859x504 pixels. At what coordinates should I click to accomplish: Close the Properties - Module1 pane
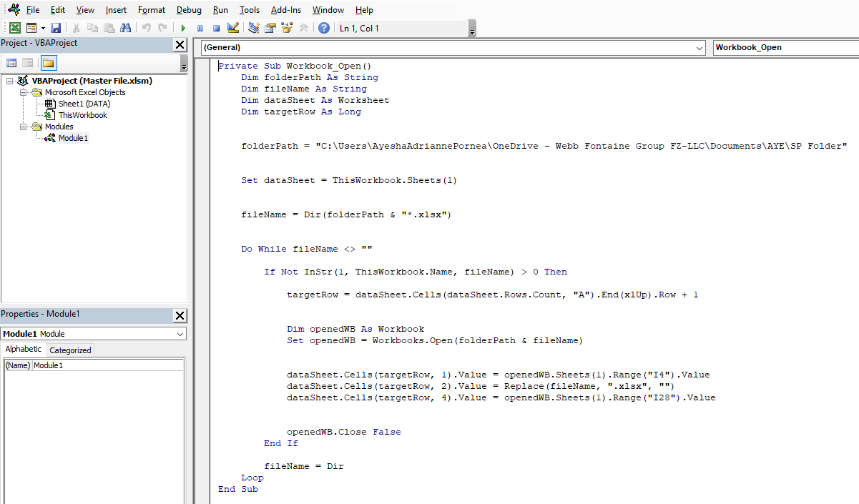pyautogui.click(x=180, y=315)
